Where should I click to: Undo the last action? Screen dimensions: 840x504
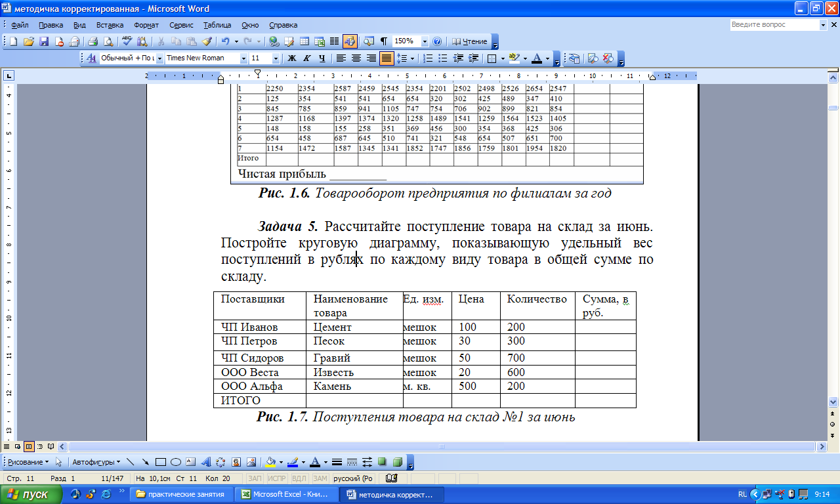[225, 41]
